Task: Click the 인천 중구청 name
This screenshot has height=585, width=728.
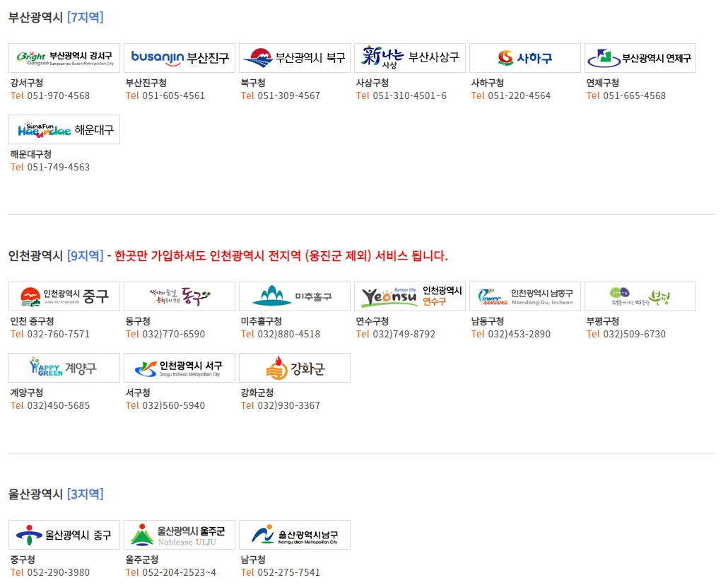Action: 32,321
